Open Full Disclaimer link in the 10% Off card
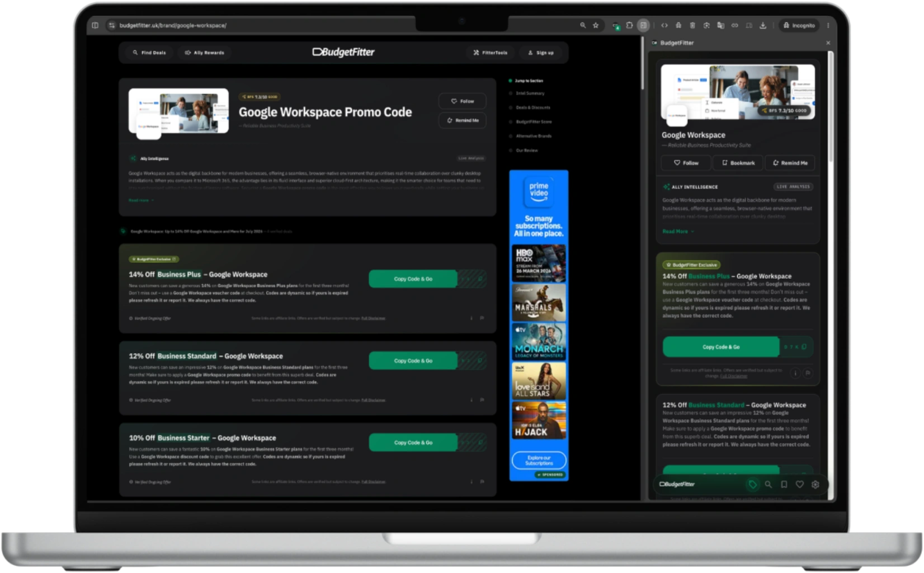Image resolution: width=924 pixels, height=573 pixels. 373,482
